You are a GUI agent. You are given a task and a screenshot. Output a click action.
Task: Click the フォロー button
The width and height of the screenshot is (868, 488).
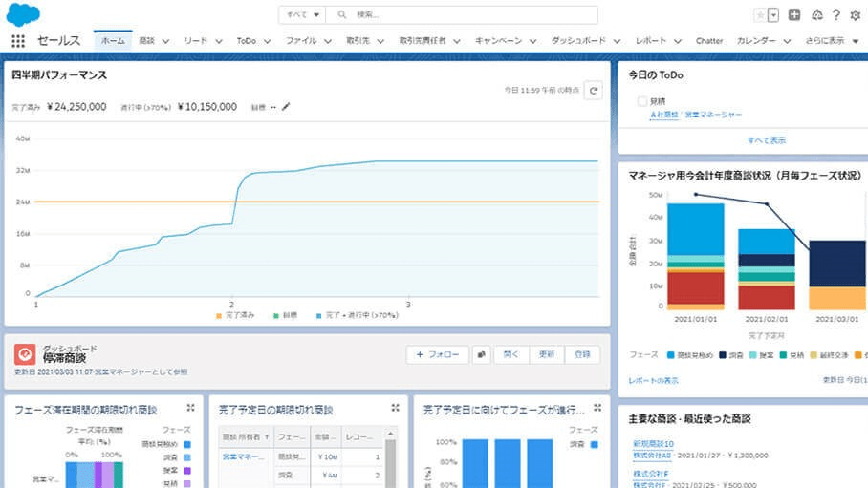(438, 354)
